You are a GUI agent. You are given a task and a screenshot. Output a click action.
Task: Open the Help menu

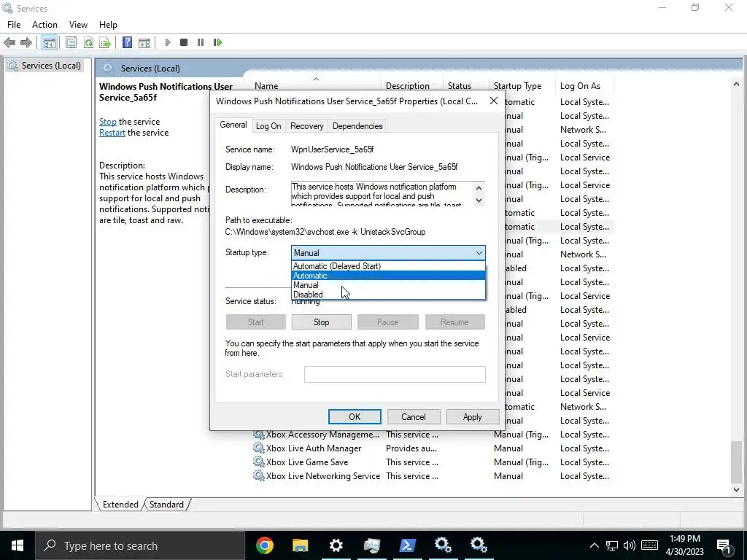click(x=108, y=25)
